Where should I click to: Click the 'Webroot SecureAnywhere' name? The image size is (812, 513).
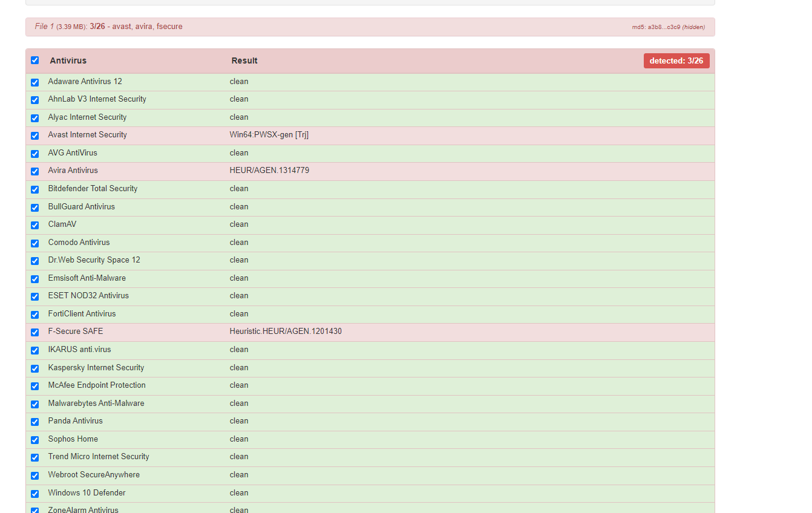tap(94, 475)
